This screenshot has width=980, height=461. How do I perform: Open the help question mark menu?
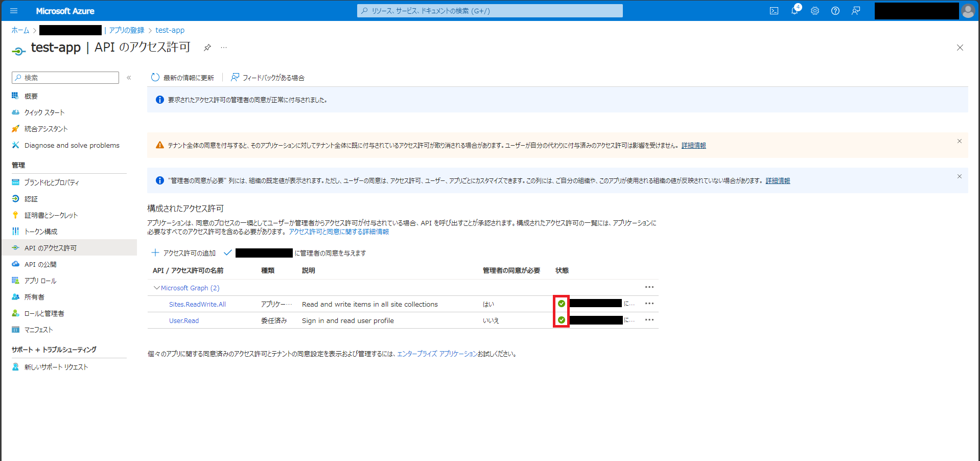pos(835,11)
